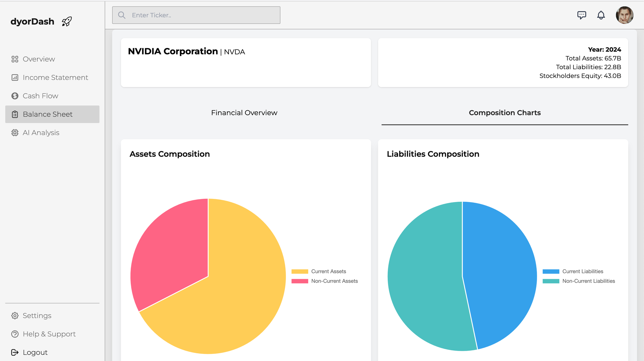Go to Income Statement page
Screen dimensions: 644x361
pyautogui.click(x=52, y=78)
